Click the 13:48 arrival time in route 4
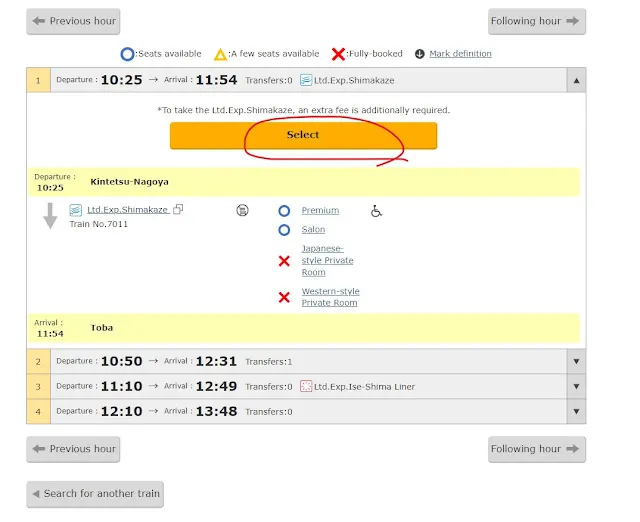 pyautogui.click(x=216, y=411)
